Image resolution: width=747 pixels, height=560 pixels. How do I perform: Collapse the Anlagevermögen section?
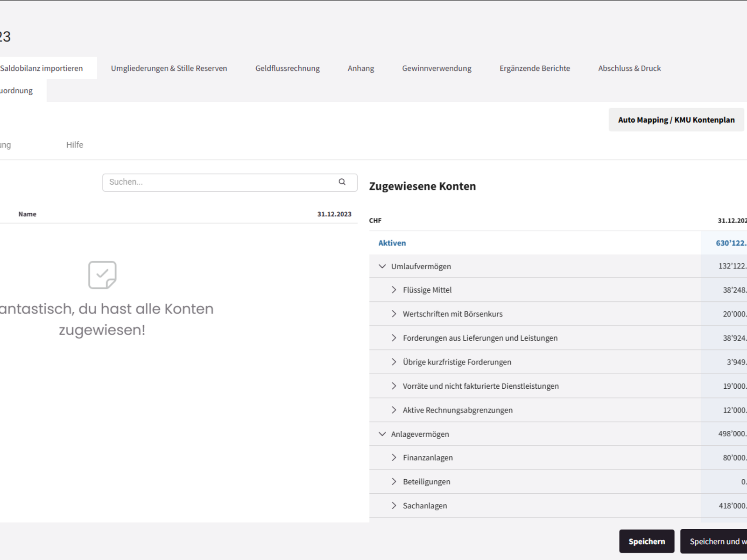382,434
